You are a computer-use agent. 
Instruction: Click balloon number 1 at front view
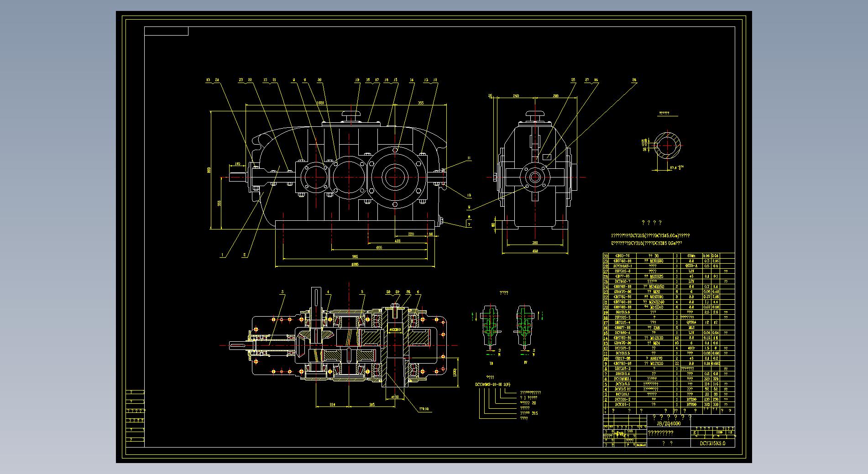(x=222, y=255)
